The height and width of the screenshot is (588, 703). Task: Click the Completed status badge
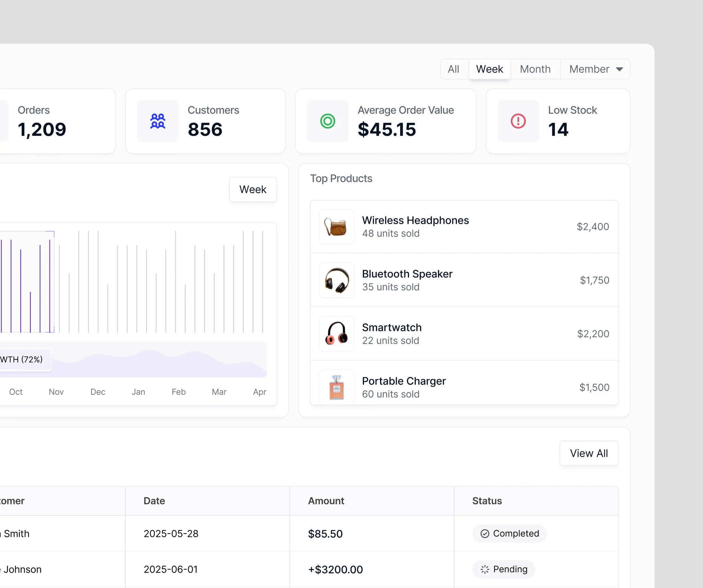pos(509,533)
